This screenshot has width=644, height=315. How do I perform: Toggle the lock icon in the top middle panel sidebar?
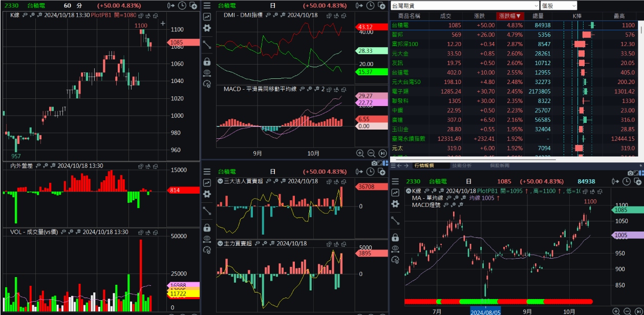pos(207,61)
